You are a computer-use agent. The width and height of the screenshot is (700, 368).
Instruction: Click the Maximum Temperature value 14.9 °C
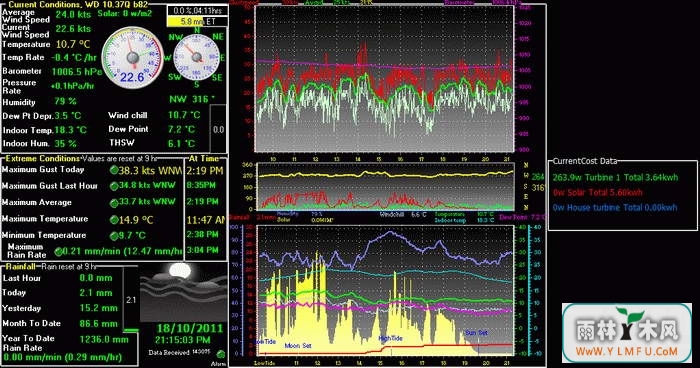[x=136, y=220]
